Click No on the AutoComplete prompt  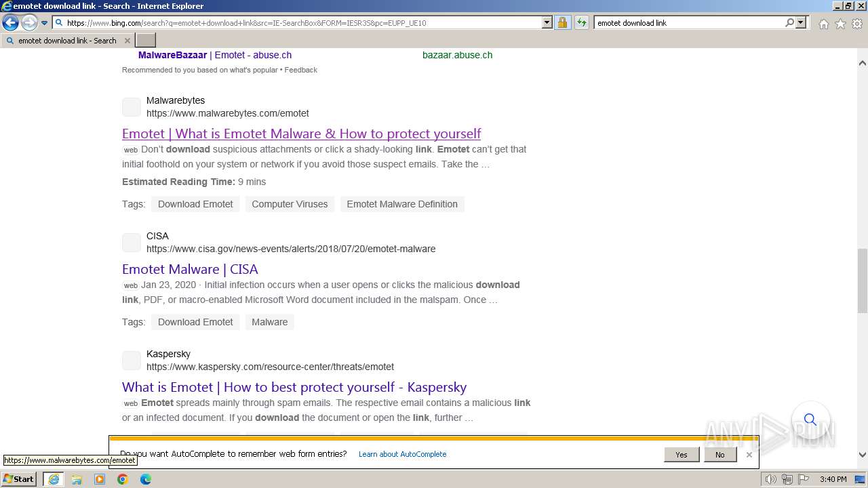(x=719, y=455)
